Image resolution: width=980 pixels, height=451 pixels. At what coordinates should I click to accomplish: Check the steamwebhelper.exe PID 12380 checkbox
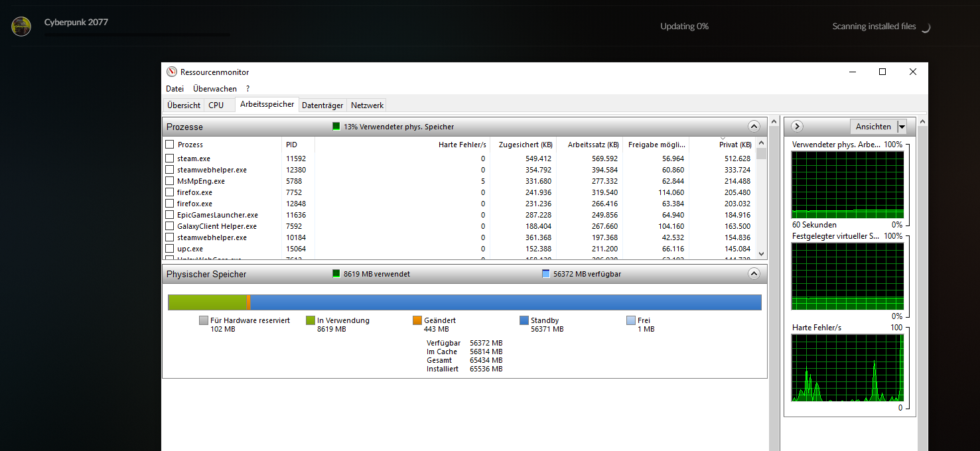170,170
